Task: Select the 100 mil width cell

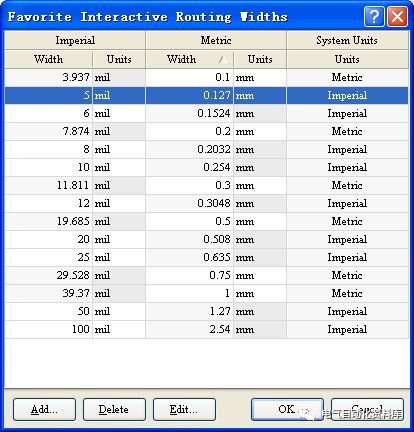Action: tap(49, 329)
